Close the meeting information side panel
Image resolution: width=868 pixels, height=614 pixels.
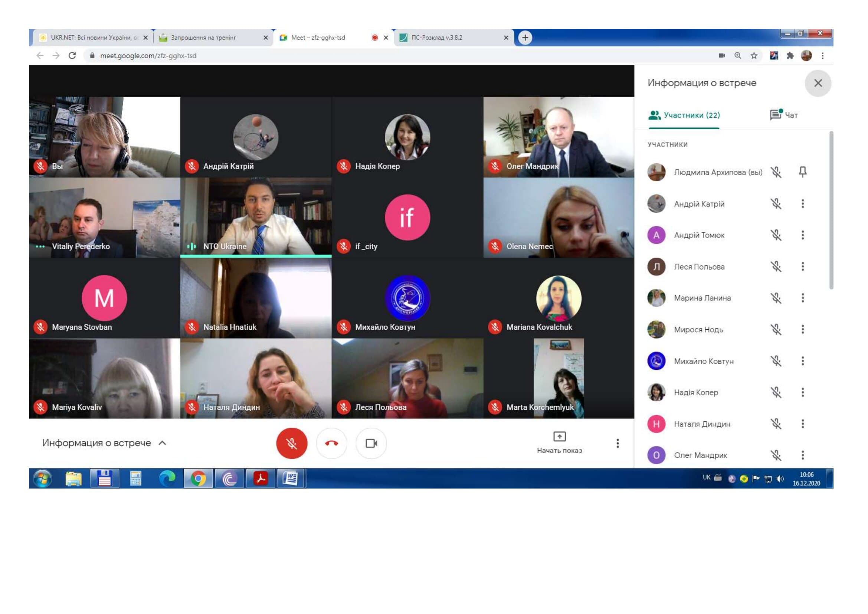(818, 83)
